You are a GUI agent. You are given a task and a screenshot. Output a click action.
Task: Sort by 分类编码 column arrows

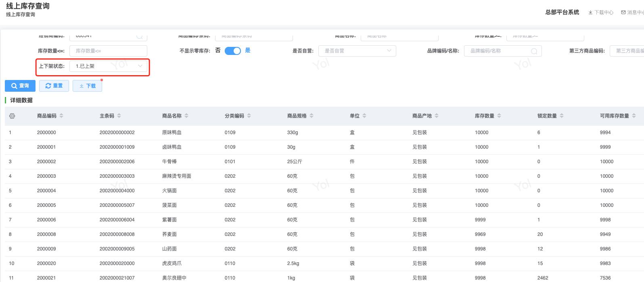click(x=249, y=116)
